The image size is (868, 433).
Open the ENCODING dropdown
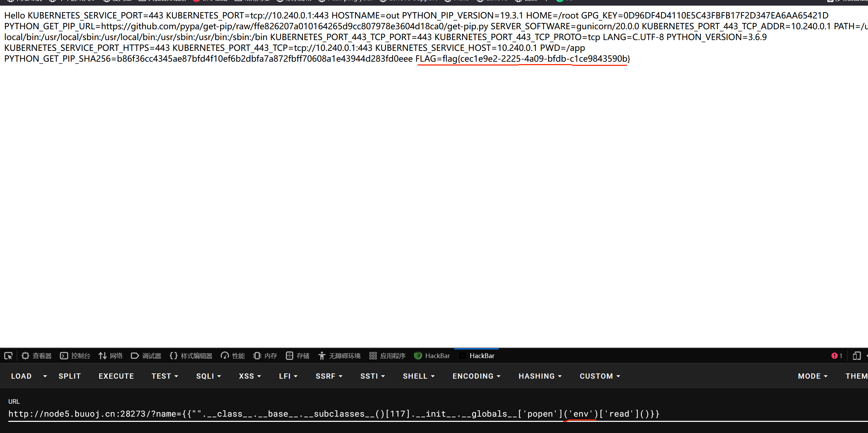pyautogui.click(x=476, y=376)
